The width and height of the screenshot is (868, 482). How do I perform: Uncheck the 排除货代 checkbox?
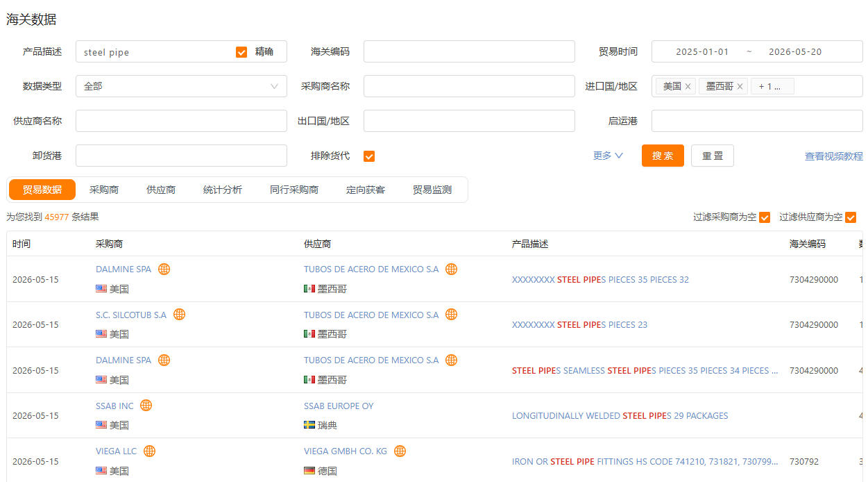coord(369,156)
